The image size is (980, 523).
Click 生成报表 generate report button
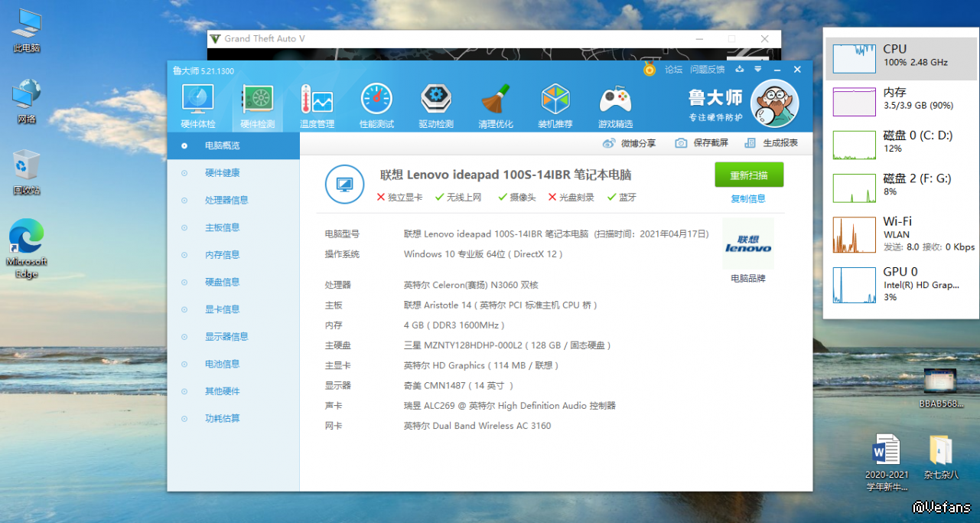(772, 143)
